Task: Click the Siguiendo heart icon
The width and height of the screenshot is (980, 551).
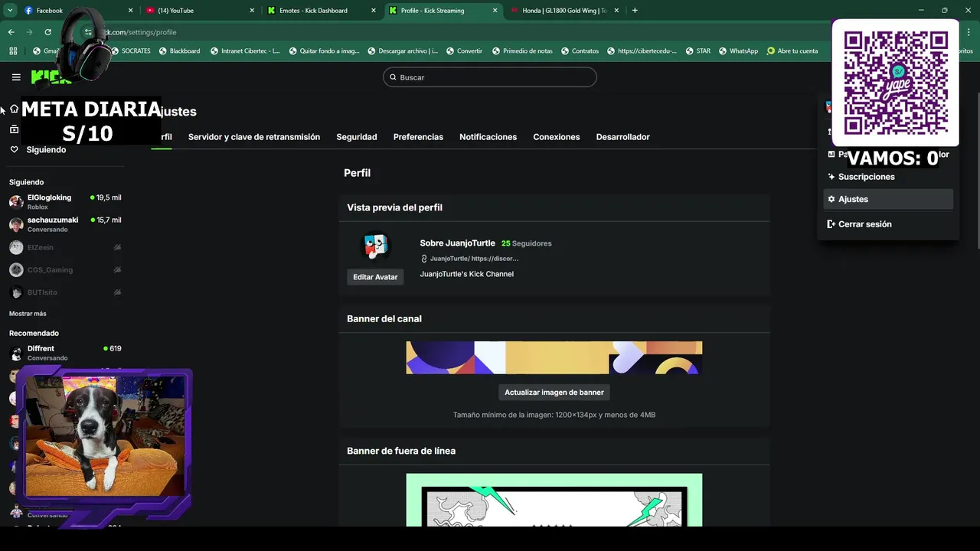Action: (x=14, y=150)
